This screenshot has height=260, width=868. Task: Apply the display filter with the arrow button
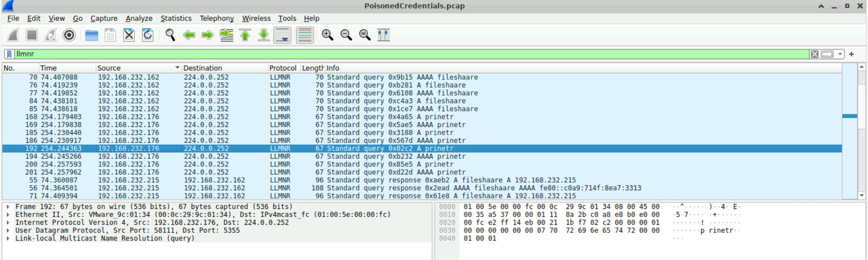tap(827, 54)
